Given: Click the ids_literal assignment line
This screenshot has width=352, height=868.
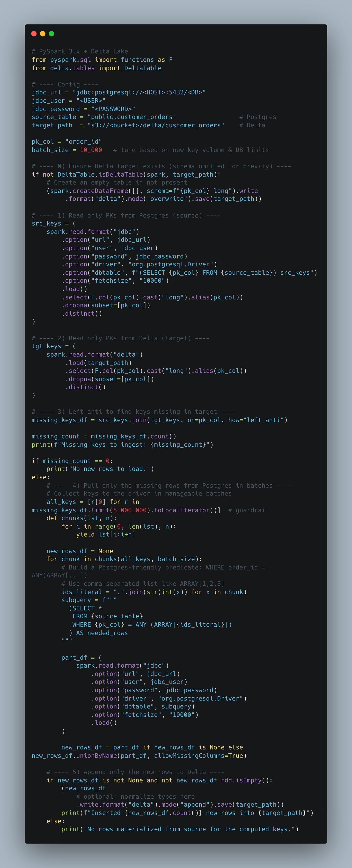Looking at the screenshot, I should click(x=154, y=592).
